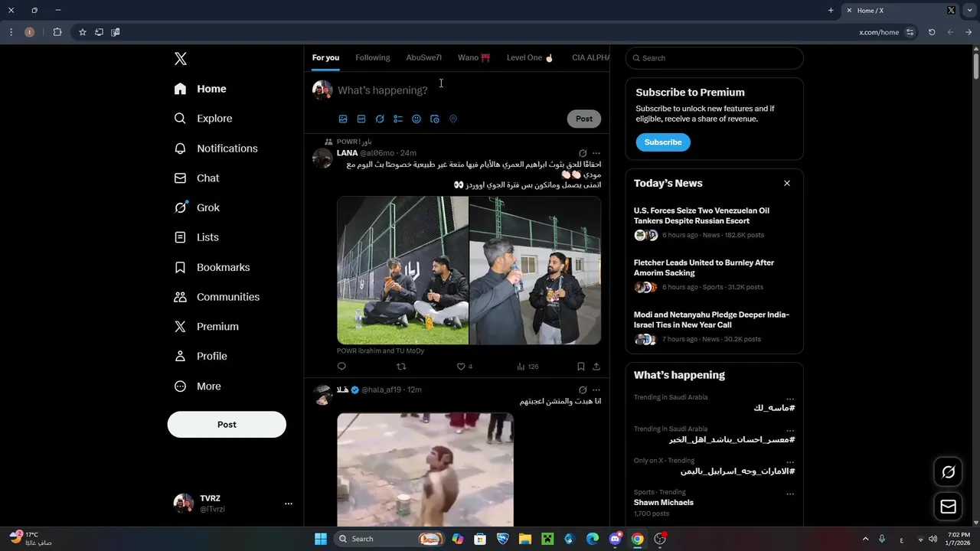980x551 pixels.
Task: Open more options dots on hala_af19 post
Action: (x=596, y=390)
